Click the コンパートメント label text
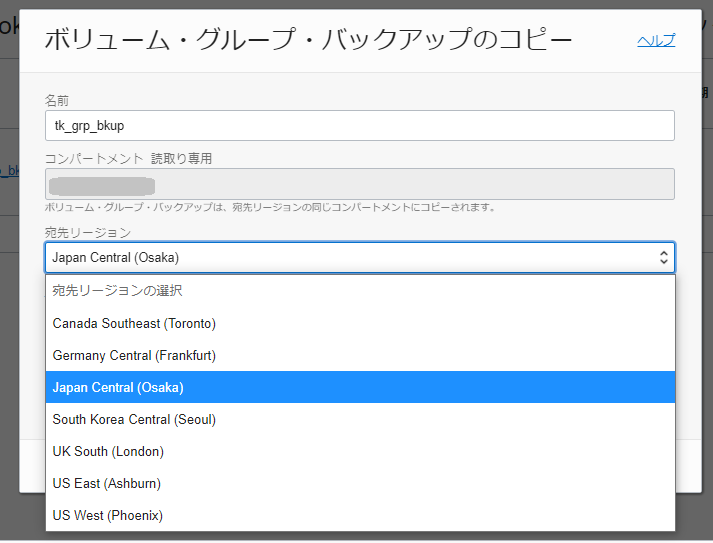The width and height of the screenshot is (713, 543). click(94, 158)
